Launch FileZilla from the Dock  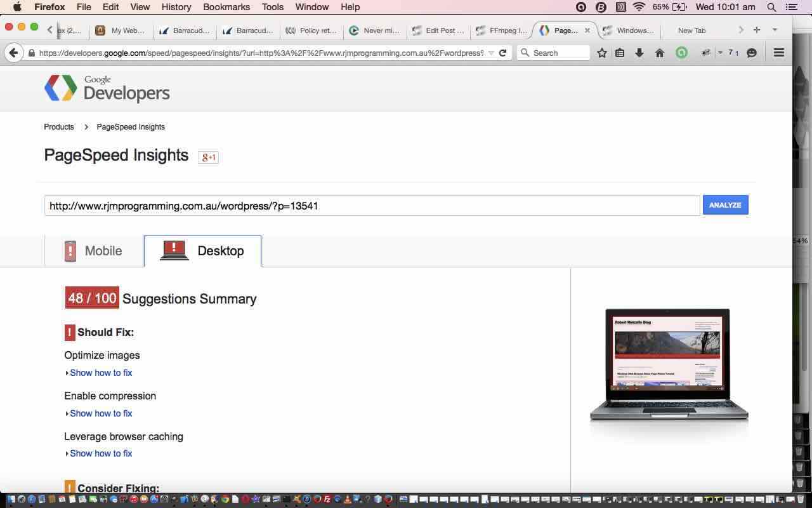(x=327, y=500)
